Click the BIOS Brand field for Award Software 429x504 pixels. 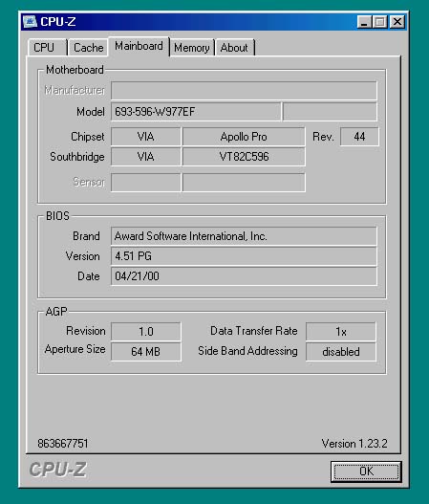point(244,236)
